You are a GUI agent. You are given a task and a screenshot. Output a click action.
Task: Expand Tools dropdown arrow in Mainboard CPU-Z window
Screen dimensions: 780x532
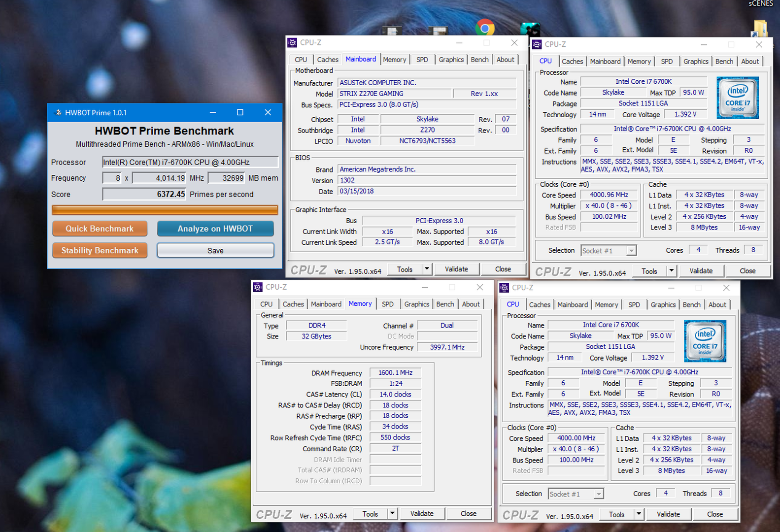coord(427,269)
